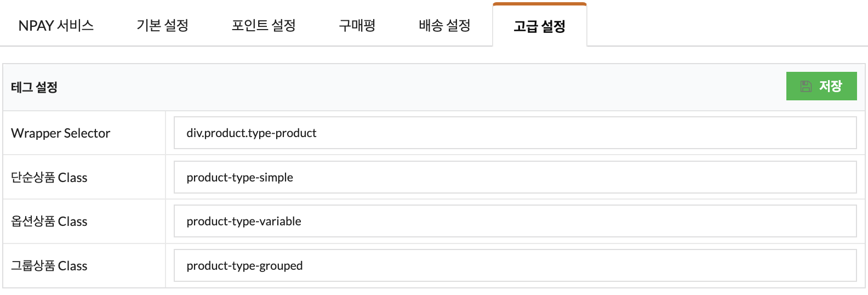Switch to the 기본 설정 tab
868x295 pixels.
coord(162,25)
